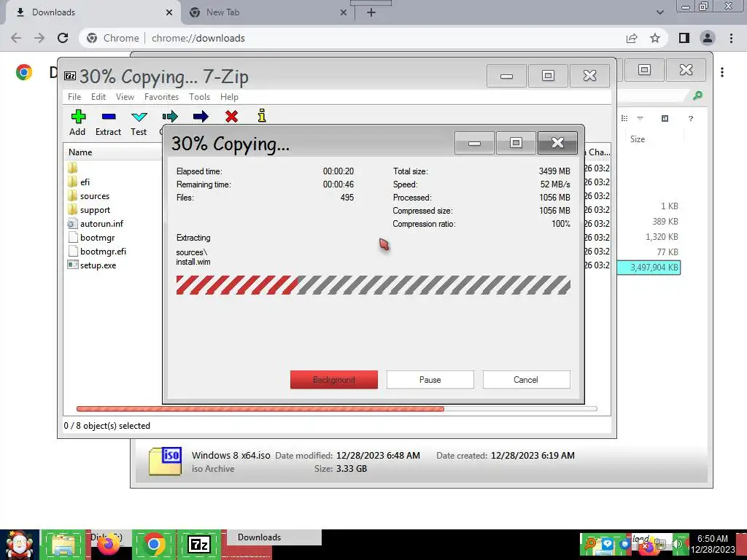The width and height of the screenshot is (747, 560).
Task: Click the Chrome back arrow
Action: (16, 38)
